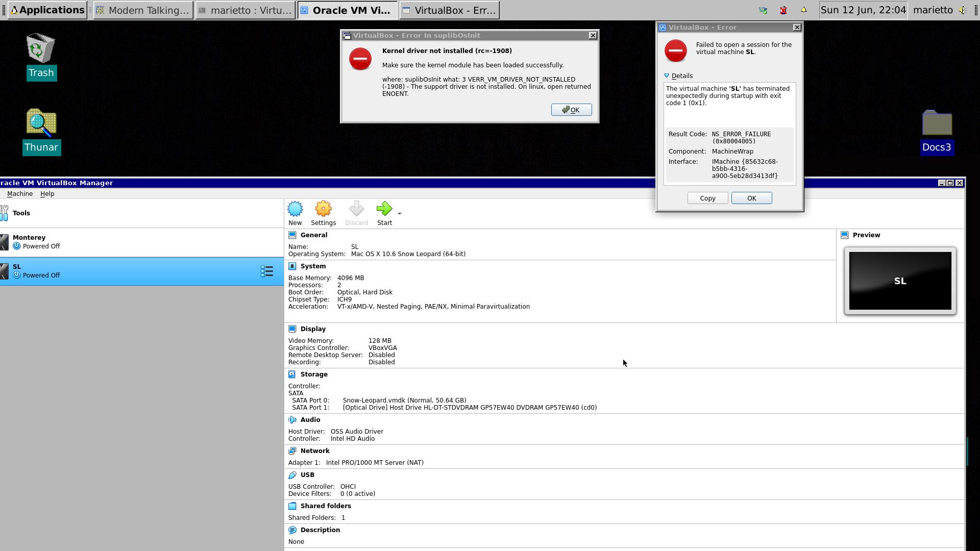
Task: Switch to Modern Talking taskbar window
Action: click(x=143, y=10)
